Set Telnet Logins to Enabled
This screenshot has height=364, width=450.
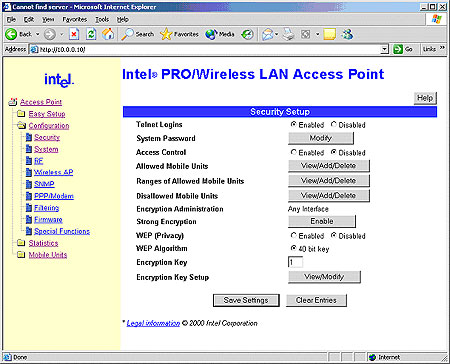pyautogui.click(x=293, y=124)
